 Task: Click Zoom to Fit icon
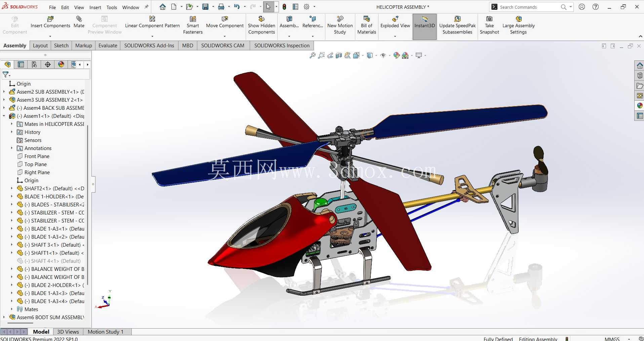[313, 55]
